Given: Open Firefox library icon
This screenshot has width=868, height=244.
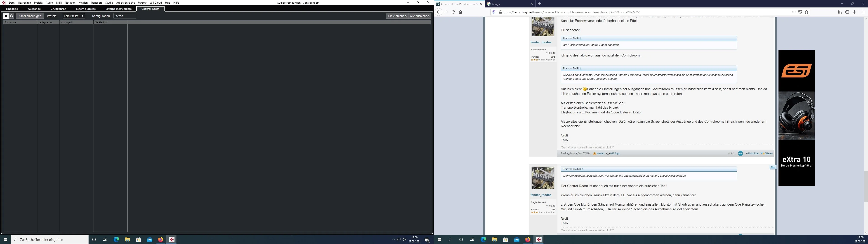Looking at the screenshot, I should [x=840, y=12].
